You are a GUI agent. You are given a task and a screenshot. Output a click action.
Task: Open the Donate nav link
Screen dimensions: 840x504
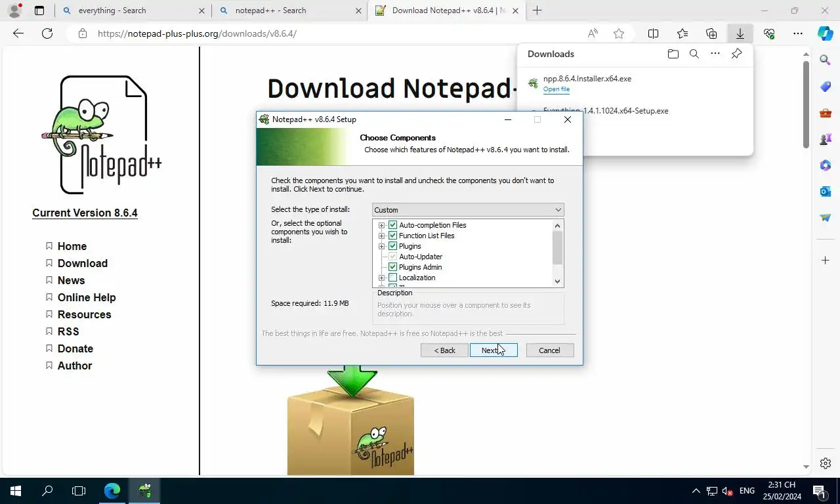75,348
